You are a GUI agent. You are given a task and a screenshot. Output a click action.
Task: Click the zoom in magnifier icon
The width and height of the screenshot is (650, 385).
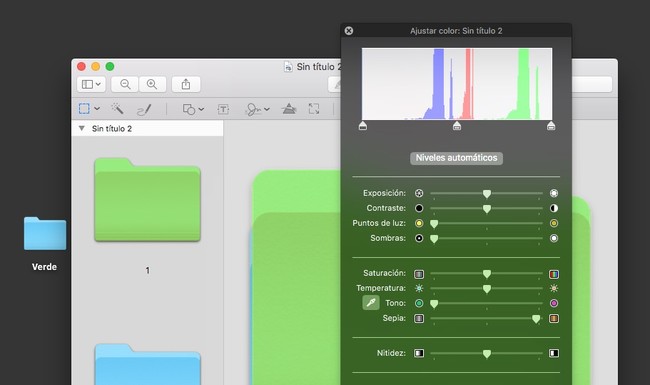152,84
